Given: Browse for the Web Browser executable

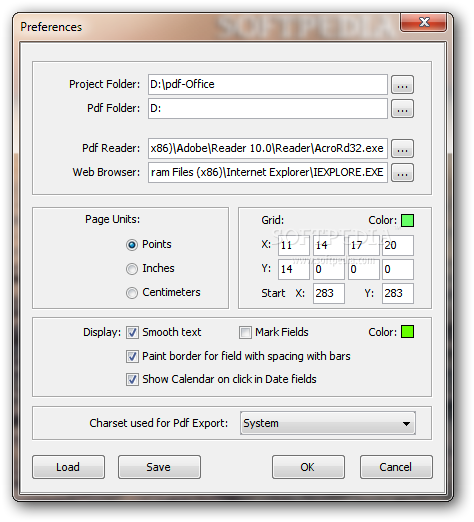Looking at the screenshot, I should click(x=402, y=173).
